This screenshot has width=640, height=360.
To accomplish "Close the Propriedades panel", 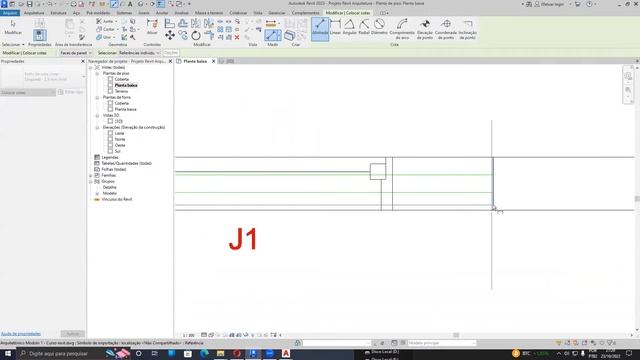I will (83, 61).
